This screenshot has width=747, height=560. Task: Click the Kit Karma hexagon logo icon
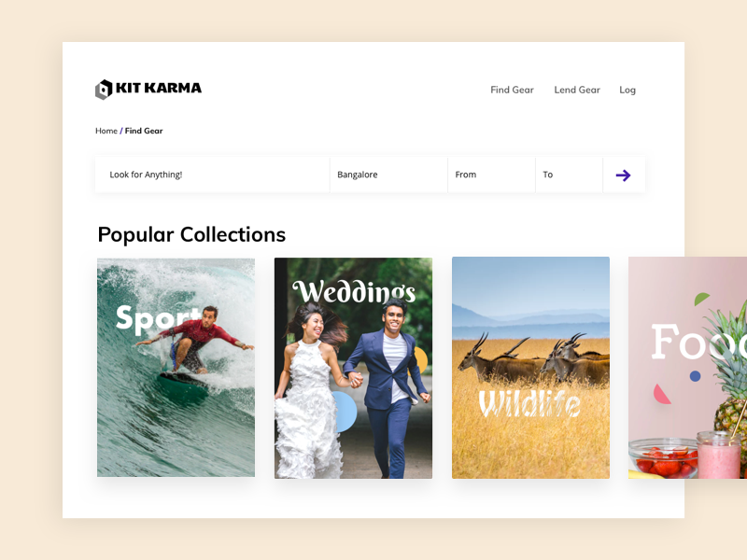tap(104, 89)
